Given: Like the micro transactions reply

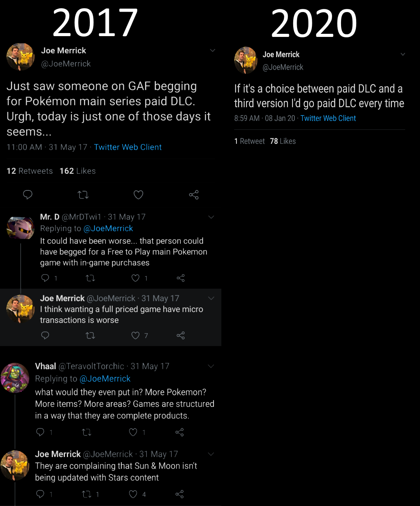Looking at the screenshot, I should pos(135,335).
